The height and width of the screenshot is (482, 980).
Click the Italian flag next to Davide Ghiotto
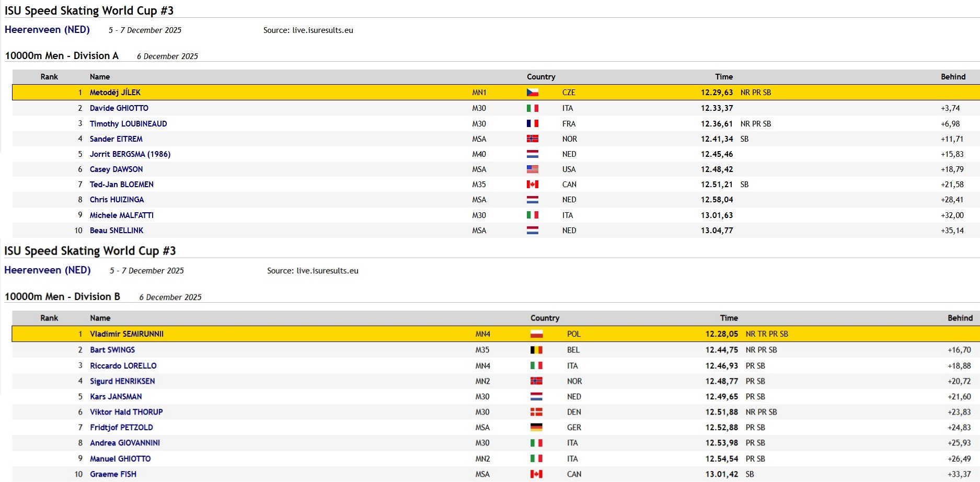[532, 108]
